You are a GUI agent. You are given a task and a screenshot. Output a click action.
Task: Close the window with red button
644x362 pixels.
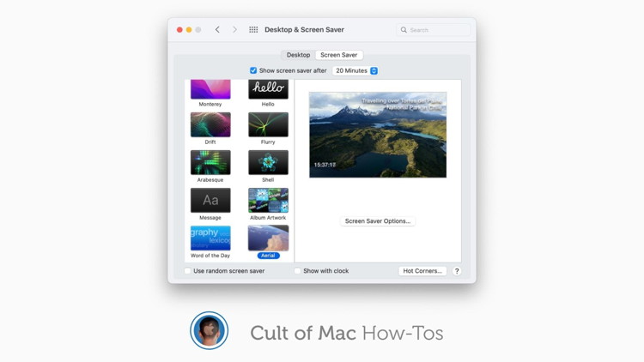[179, 29]
